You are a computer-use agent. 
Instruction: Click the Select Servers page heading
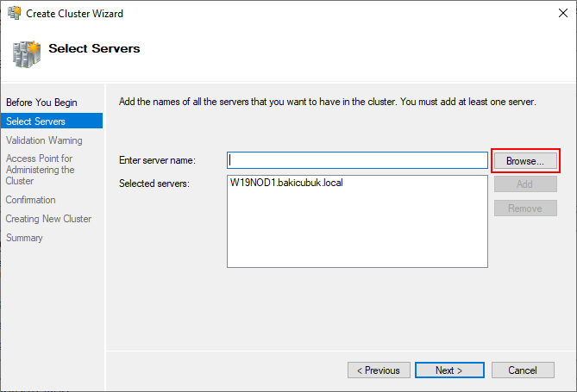click(94, 48)
